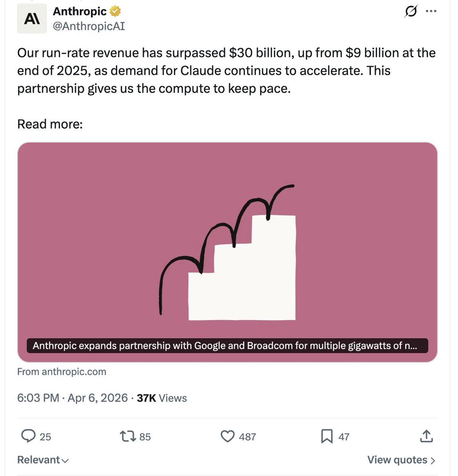458x476 pixels.
Task: Open the 37K Views analytics
Action: coord(162,398)
